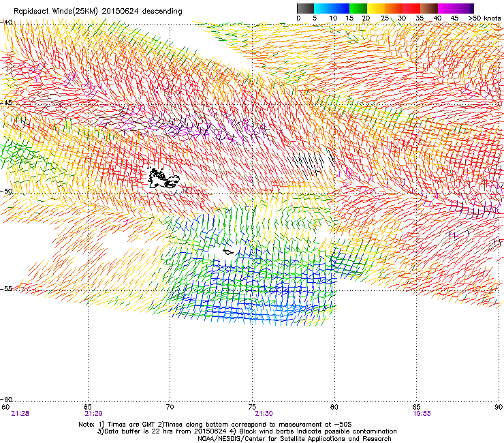Click the large black island outline near -50
Viewport: 504px width, 443px height.
pyautogui.click(x=163, y=179)
